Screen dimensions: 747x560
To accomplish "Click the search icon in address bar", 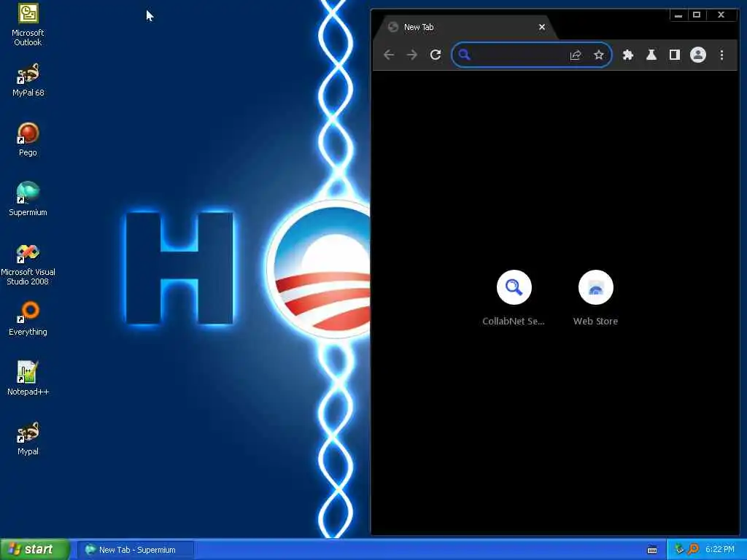I will click(465, 55).
